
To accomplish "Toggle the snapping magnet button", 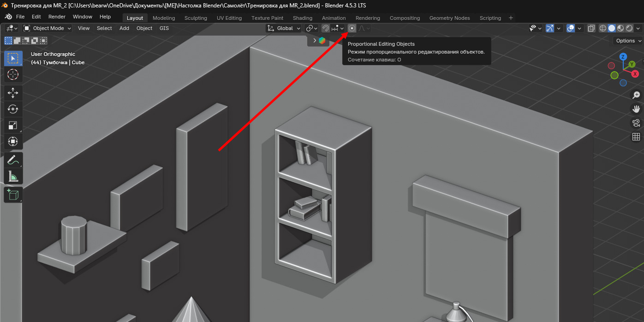I will [x=326, y=28].
